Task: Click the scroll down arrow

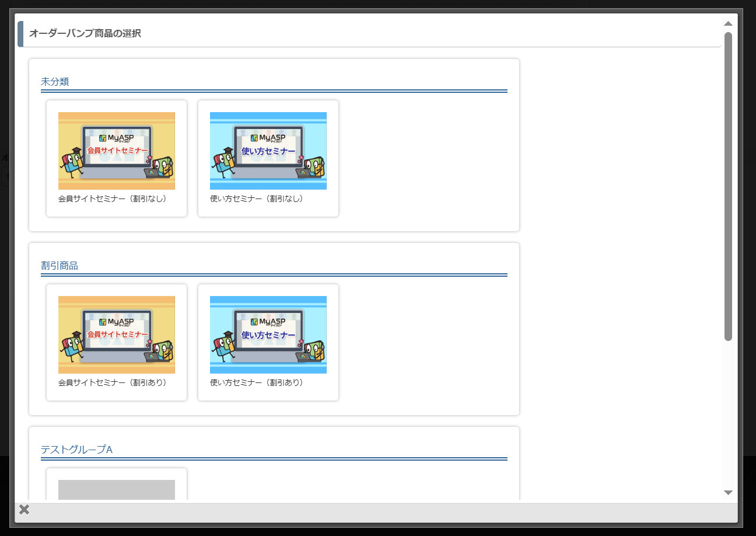Action: click(x=728, y=493)
